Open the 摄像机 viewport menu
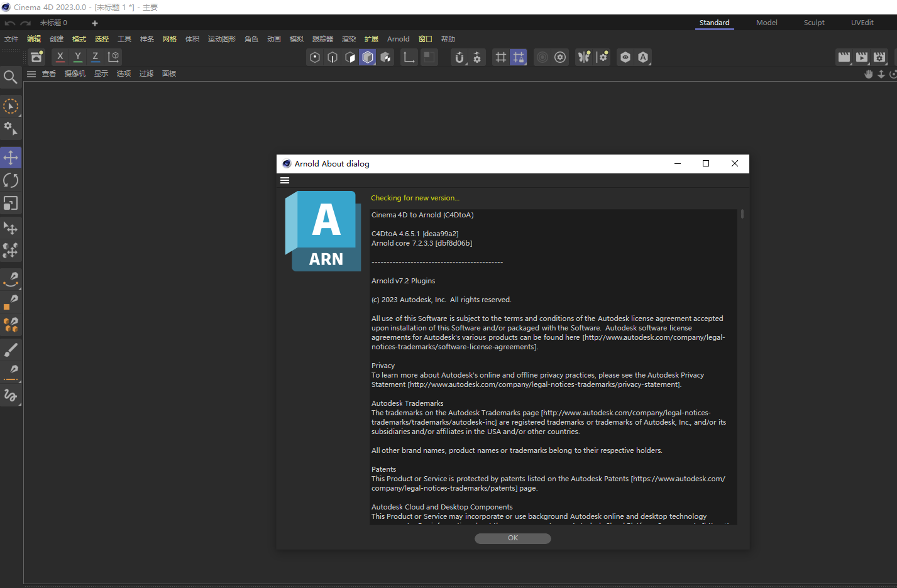897x588 pixels. 75,74
